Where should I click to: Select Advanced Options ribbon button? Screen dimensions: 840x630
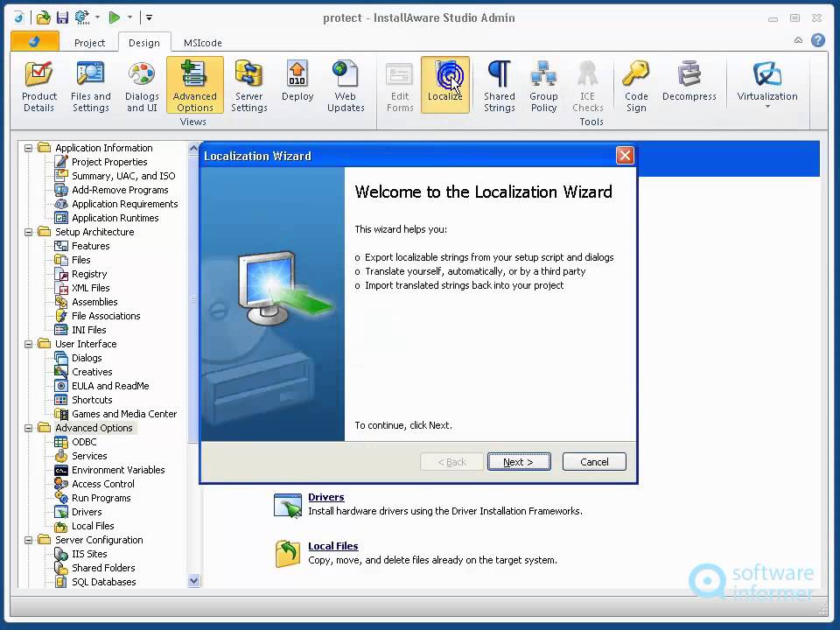coord(195,86)
